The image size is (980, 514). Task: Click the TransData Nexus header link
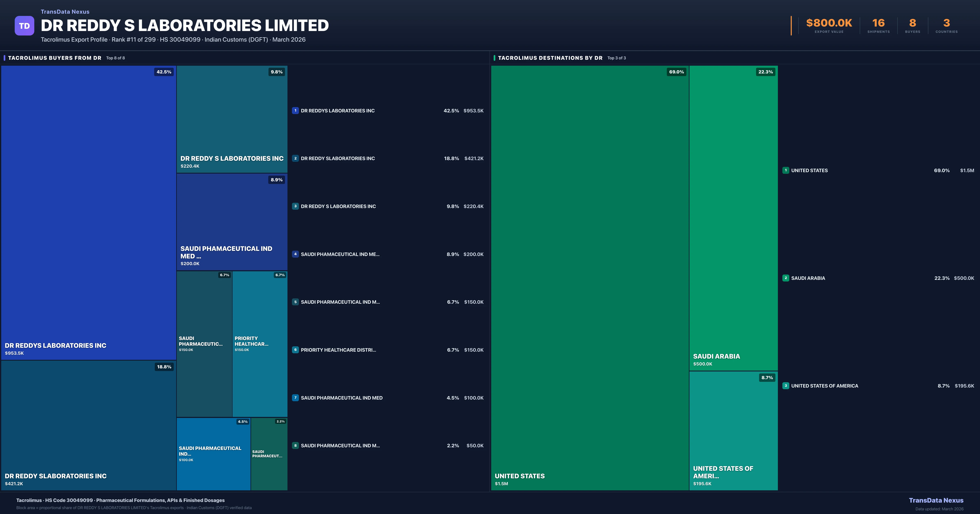point(65,12)
